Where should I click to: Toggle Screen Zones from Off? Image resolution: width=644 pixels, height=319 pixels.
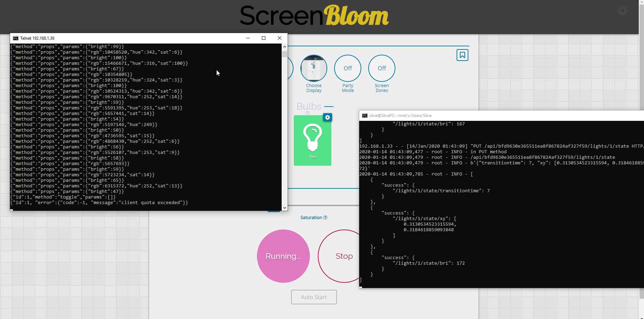[381, 68]
